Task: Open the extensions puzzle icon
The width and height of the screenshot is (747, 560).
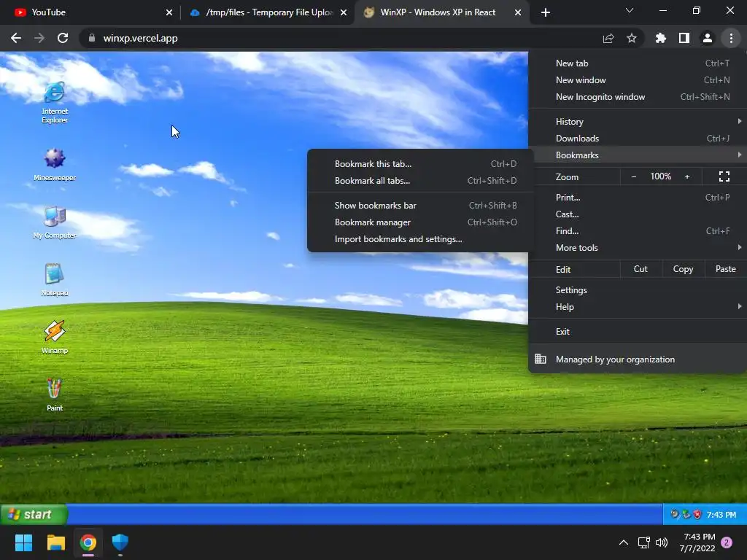Action: (x=660, y=38)
